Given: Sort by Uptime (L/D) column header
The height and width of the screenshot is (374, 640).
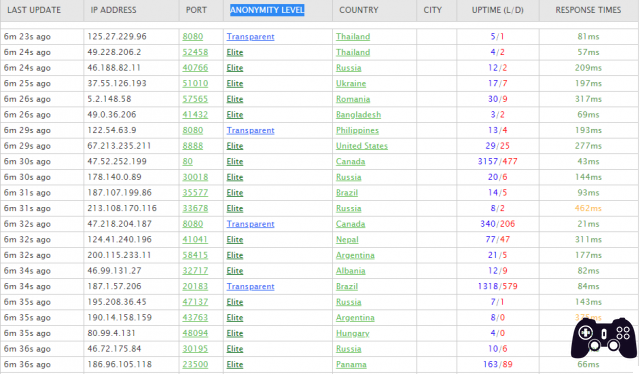Looking at the screenshot, I should 498,10.
